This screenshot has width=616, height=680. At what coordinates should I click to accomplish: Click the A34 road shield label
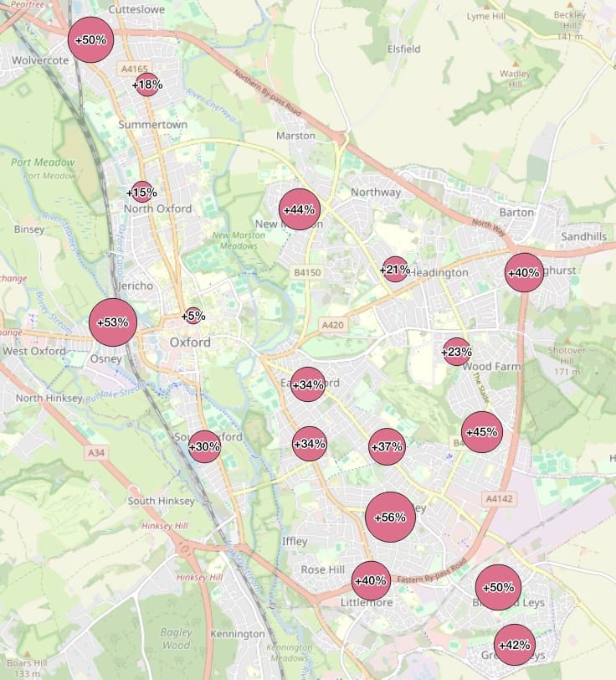point(96,453)
